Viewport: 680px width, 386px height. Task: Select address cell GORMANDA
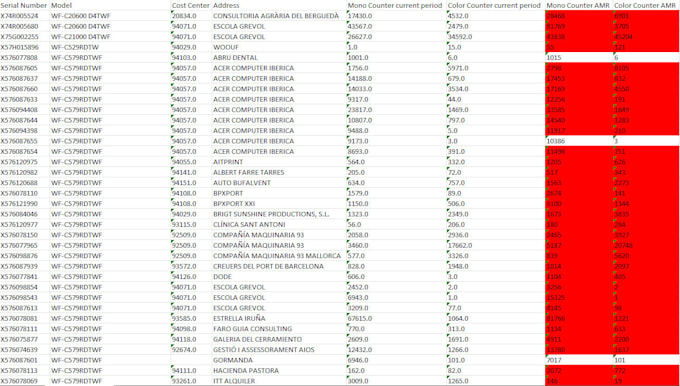(232, 360)
